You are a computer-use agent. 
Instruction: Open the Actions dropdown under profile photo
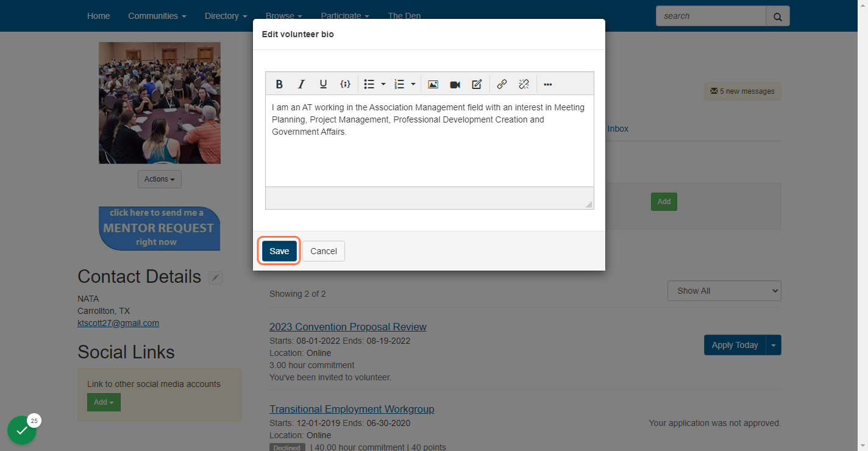click(160, 179)
